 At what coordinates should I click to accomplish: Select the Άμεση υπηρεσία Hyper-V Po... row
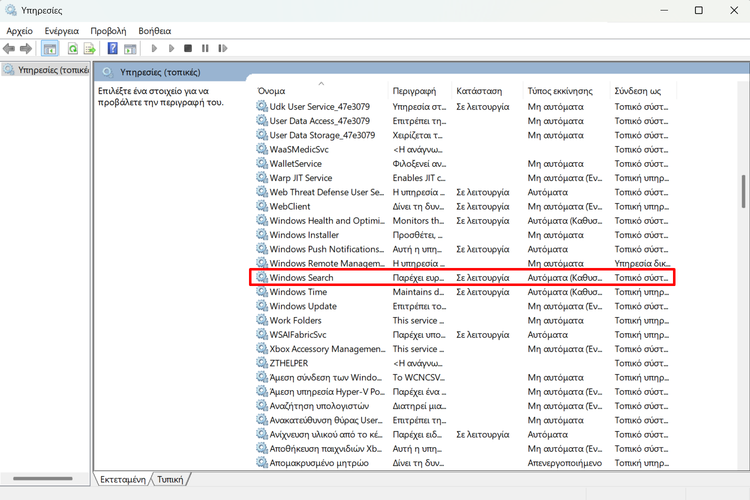pyautogui.click(x=463, y=391)
